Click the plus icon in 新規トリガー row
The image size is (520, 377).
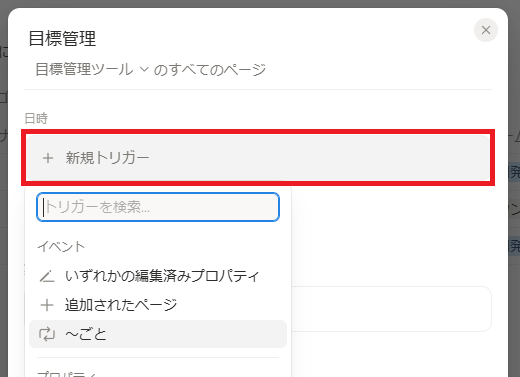coord(48,158)
